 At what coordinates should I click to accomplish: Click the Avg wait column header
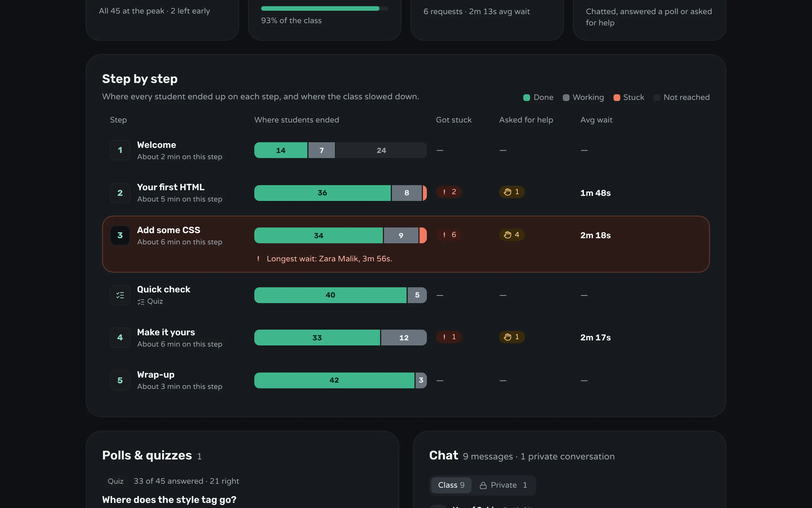596,120
